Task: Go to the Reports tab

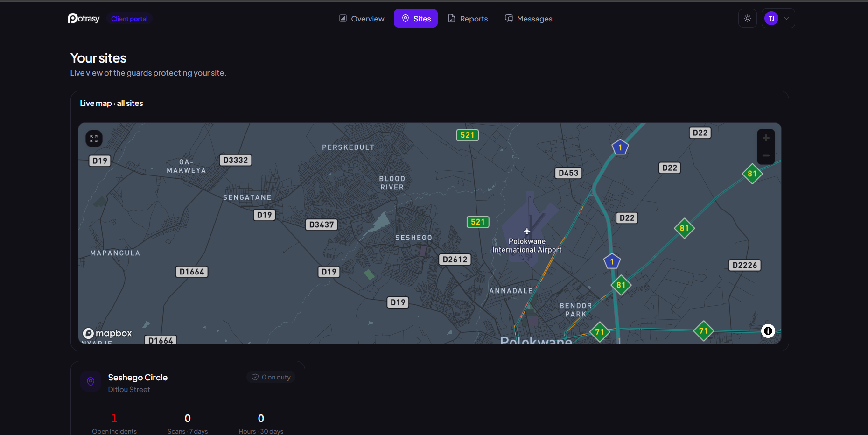Action: (x=468, y=19)
